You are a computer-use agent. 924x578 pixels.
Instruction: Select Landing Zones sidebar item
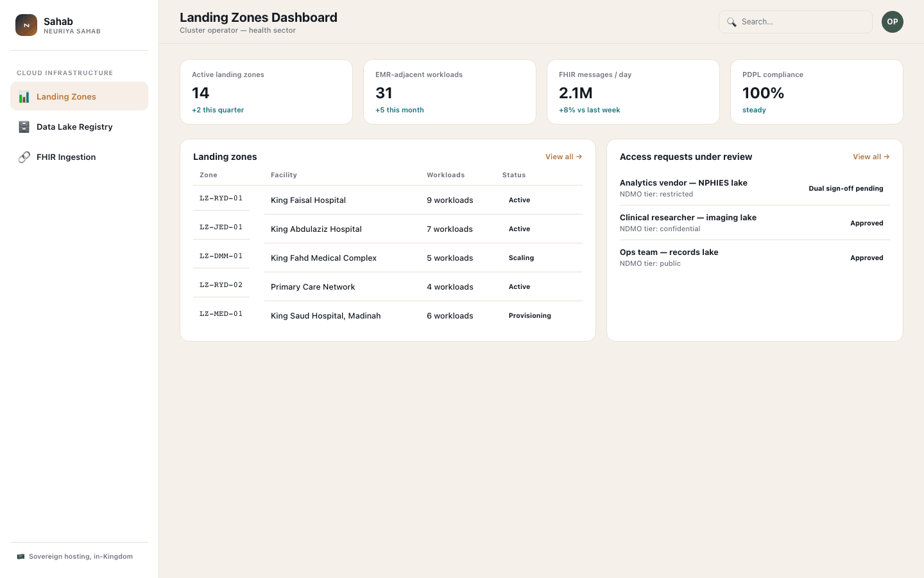point(80,96)
